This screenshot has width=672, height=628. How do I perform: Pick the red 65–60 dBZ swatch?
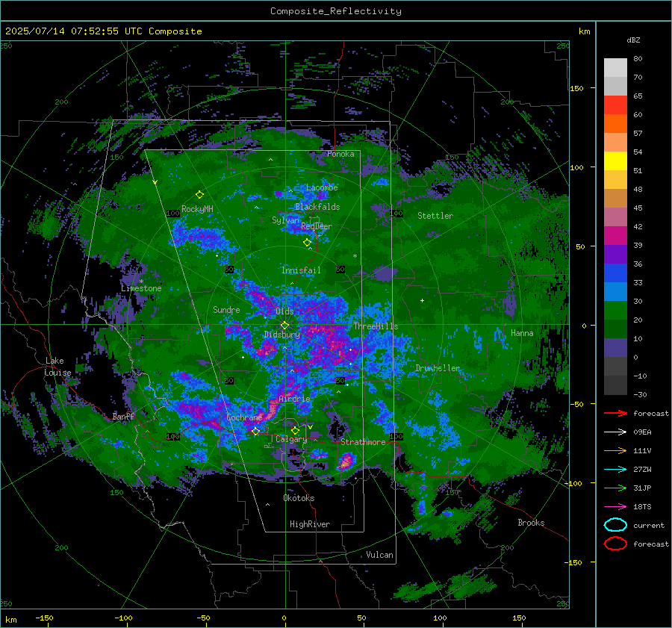coord(615,105)
